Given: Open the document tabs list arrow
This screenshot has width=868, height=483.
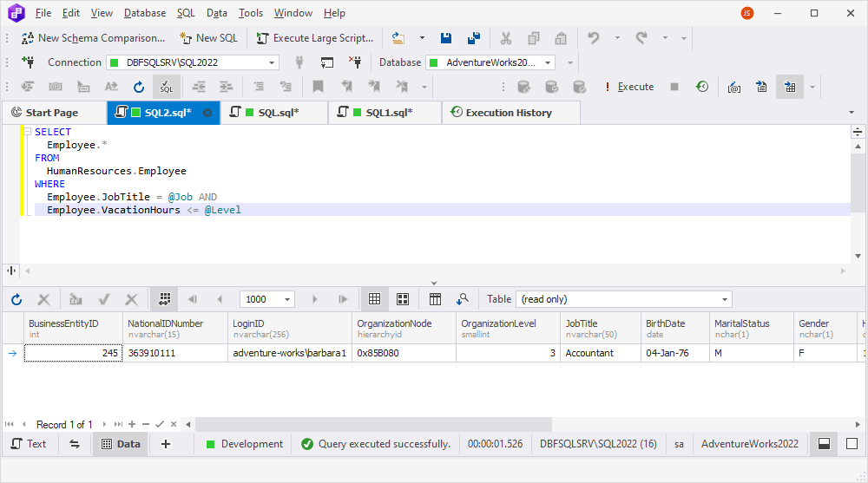Looking at the screenshot, I should click(852, 113).
